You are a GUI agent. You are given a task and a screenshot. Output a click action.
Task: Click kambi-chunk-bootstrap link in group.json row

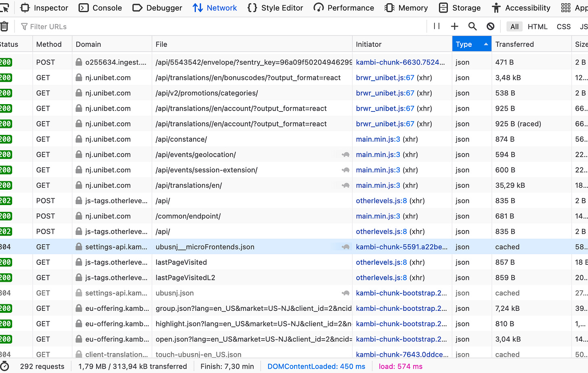(x=401, y=308)
